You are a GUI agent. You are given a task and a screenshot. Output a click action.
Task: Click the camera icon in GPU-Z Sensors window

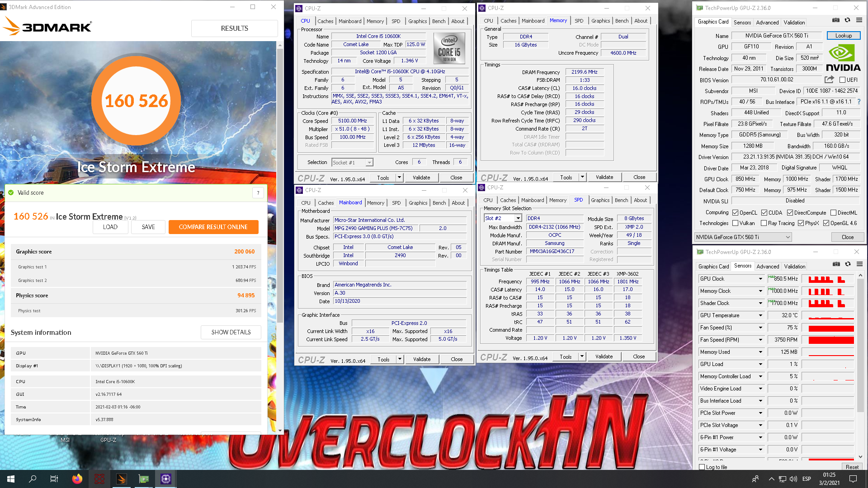point(836,264)
